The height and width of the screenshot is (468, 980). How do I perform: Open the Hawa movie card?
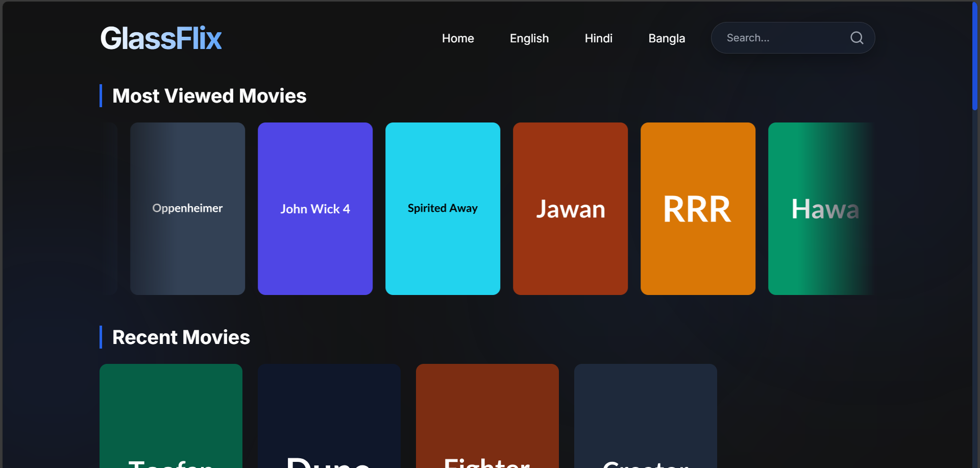[819, 208]
